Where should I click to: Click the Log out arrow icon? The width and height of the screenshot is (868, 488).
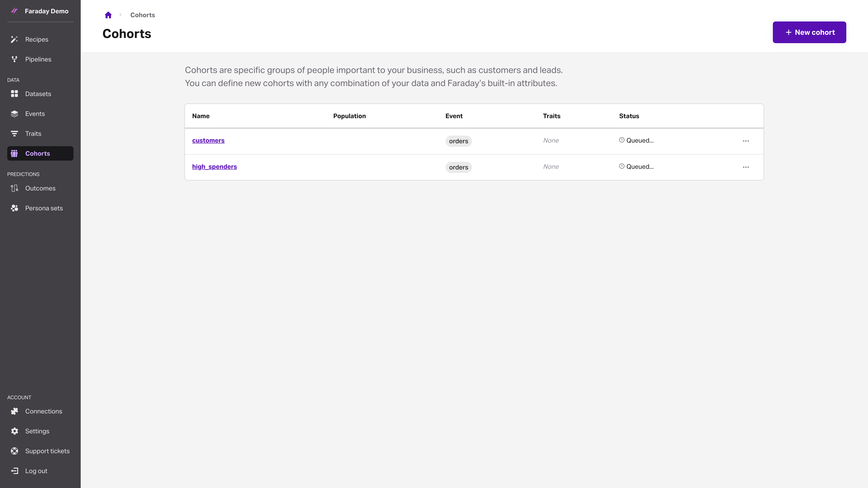(14, 471)
